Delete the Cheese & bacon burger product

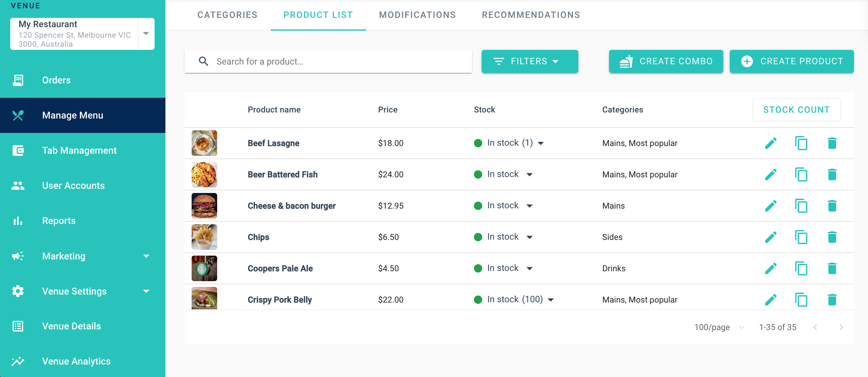coord(832,206)
